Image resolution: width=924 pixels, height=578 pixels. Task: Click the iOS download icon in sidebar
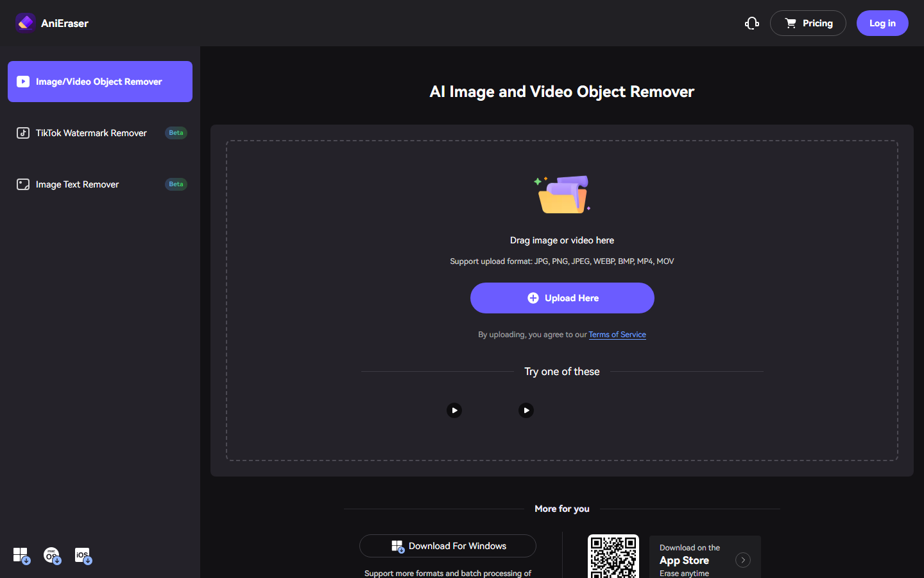pyautogui.click(x=83, y=556)
